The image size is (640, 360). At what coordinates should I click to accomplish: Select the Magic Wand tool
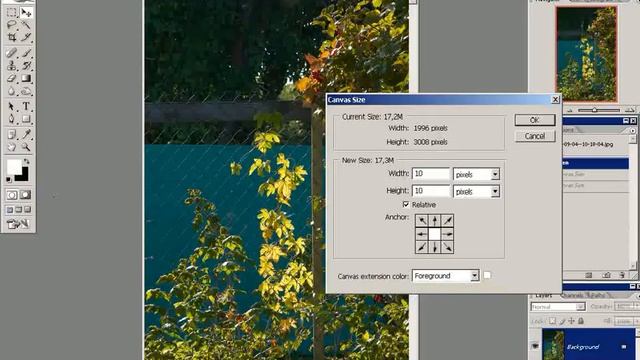pos(26,25)
